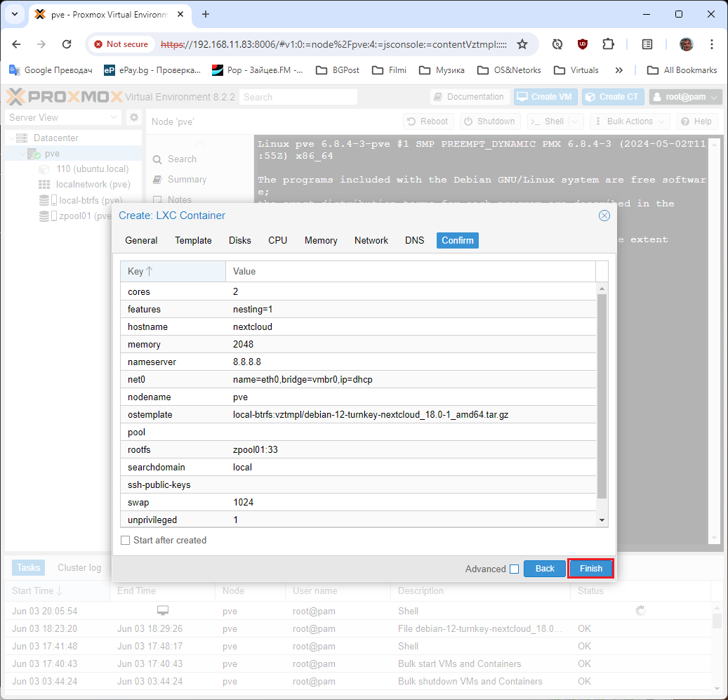Open the General tab
Image resolution: width=728 pixels, height=700 pixels.
pos(141,240)
